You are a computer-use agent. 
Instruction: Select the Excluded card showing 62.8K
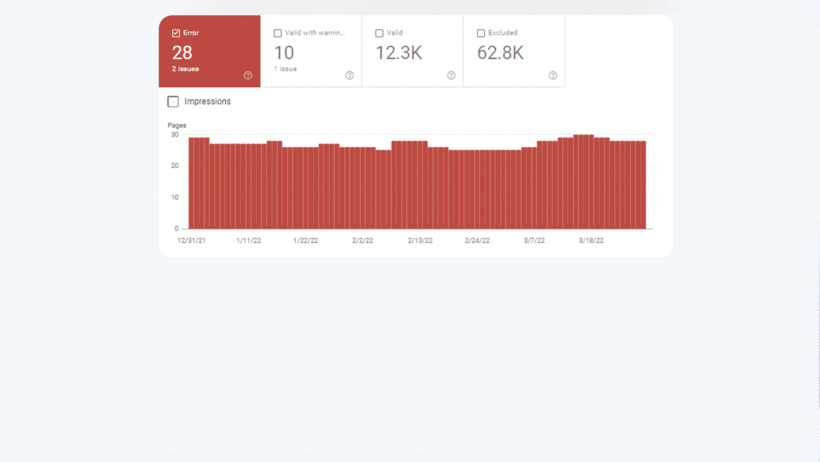[514, 51]
